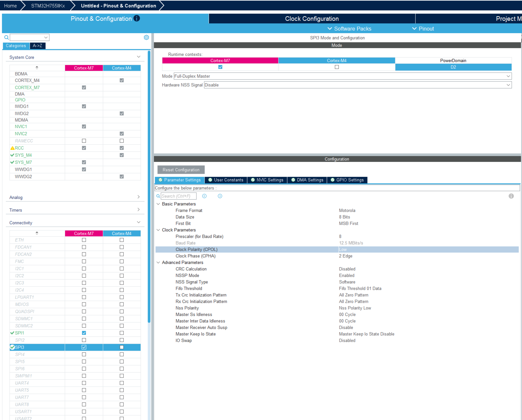
Task: Select NVIC1 in the System Core list
Action: (x=21, y=127)
